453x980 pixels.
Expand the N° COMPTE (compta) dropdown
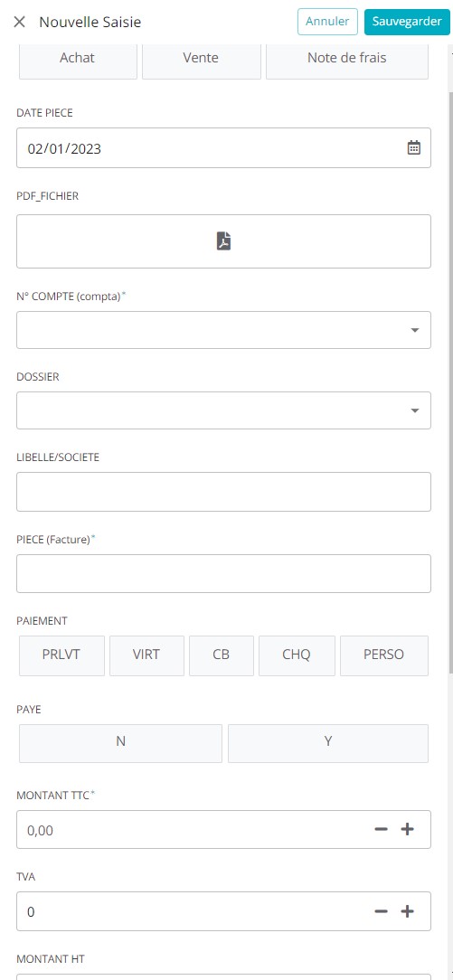pos(223,329)
